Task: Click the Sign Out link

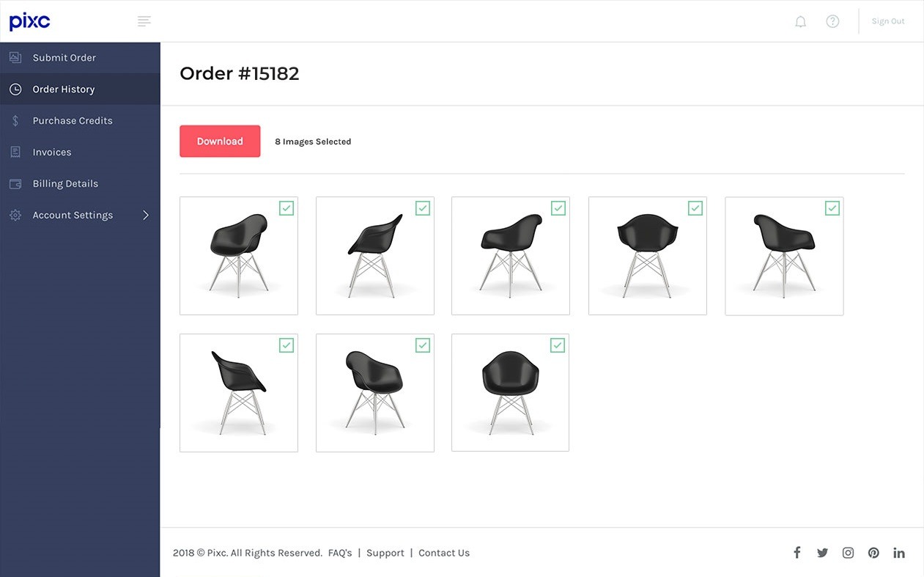Action: pyautogui.click(x=887, y=21)
